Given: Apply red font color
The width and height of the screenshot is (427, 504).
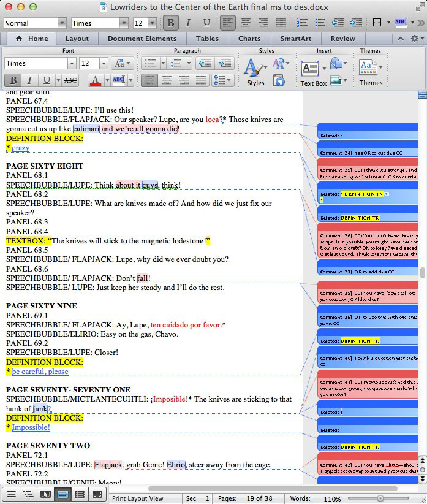Looking at the screenshot, I should [x=96, y=80].
